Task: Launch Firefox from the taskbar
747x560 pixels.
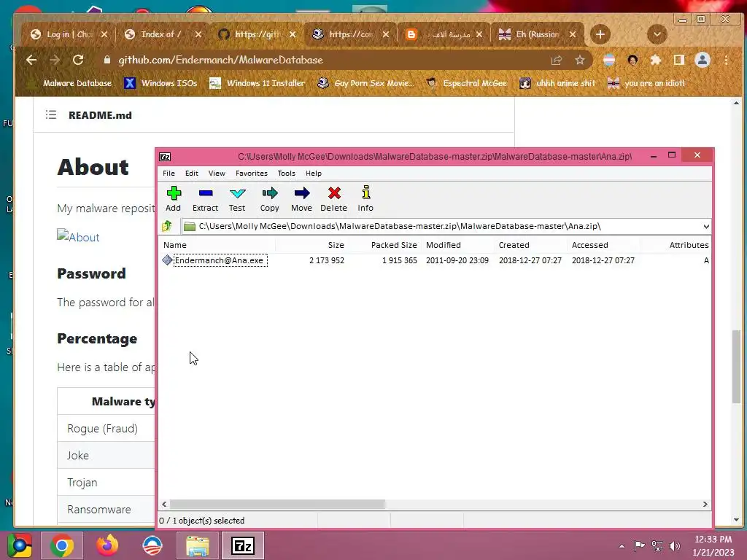Action: pos(107,545)
